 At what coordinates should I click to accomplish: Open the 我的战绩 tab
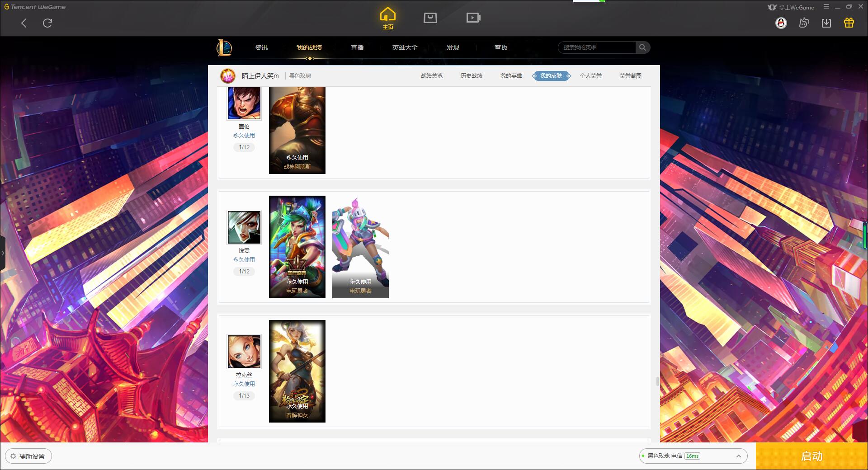(x=309, y=47)
